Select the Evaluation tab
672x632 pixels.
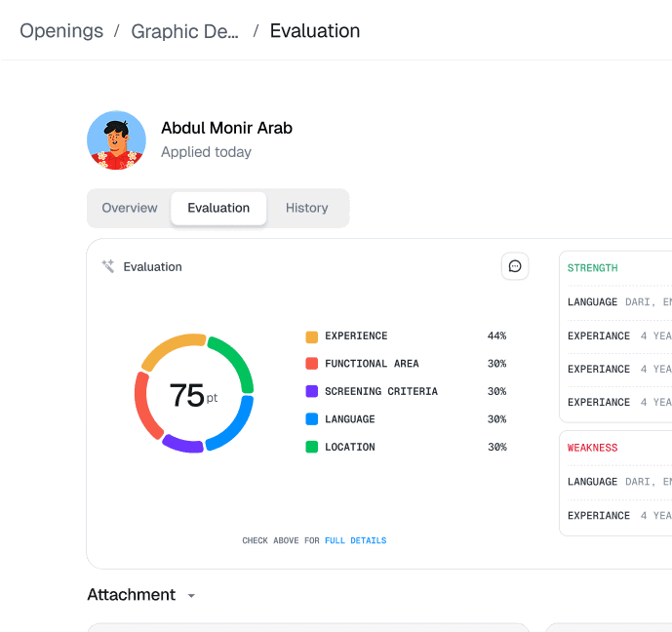coord(218,208)
